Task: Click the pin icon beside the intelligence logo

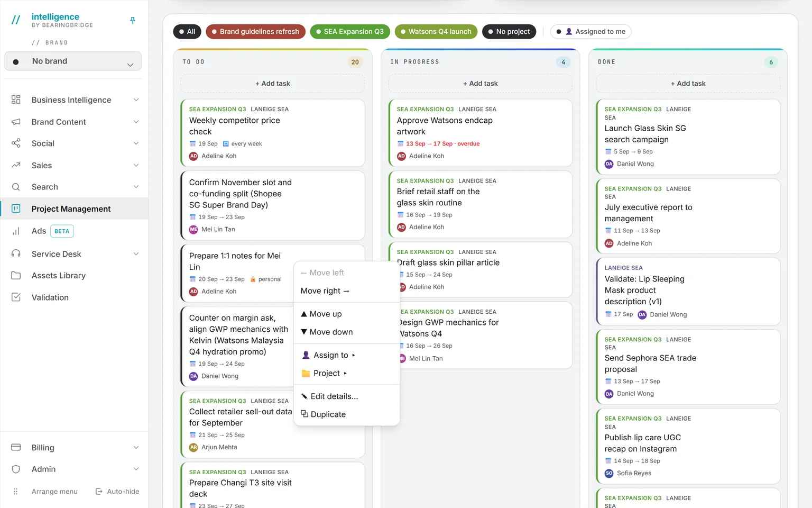Action: pos(133,21)
